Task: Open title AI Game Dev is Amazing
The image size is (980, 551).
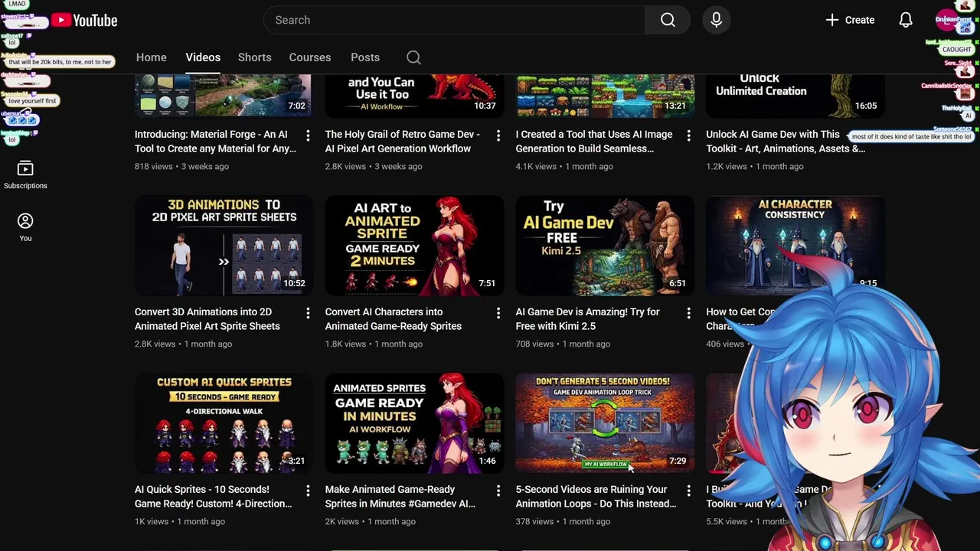Action: click(587, 319)
